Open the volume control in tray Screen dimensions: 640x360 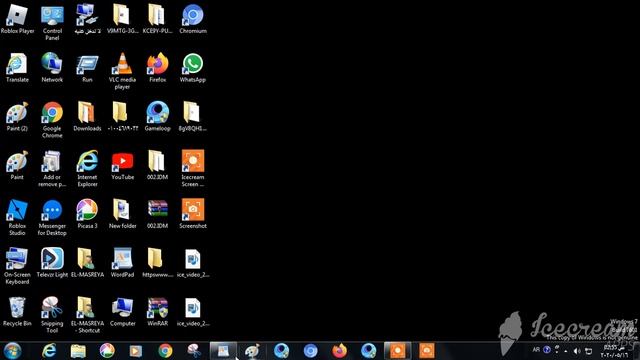[577, 351]
